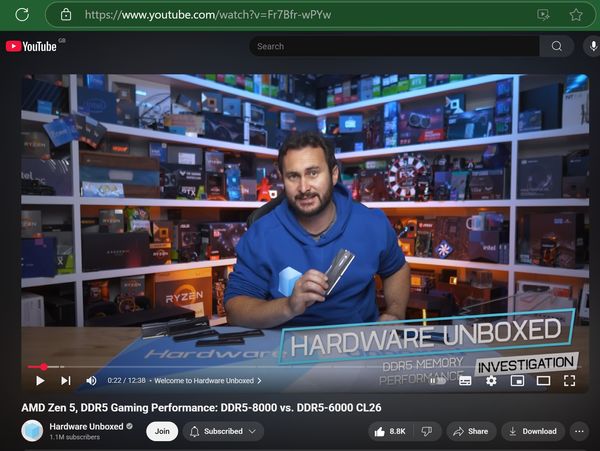The image size is (600, 451).
Task: Reload the page with the refresh icon
Action: 22,15
